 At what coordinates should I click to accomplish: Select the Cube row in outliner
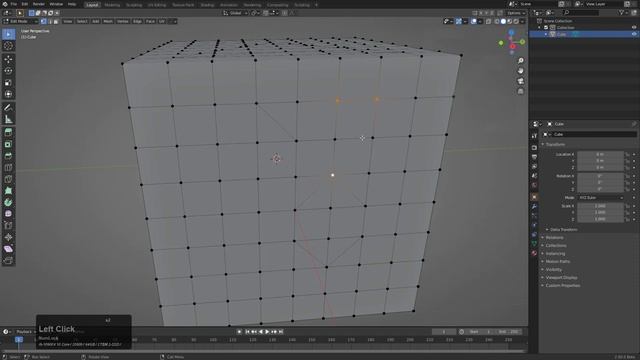[x=584, y=34]
